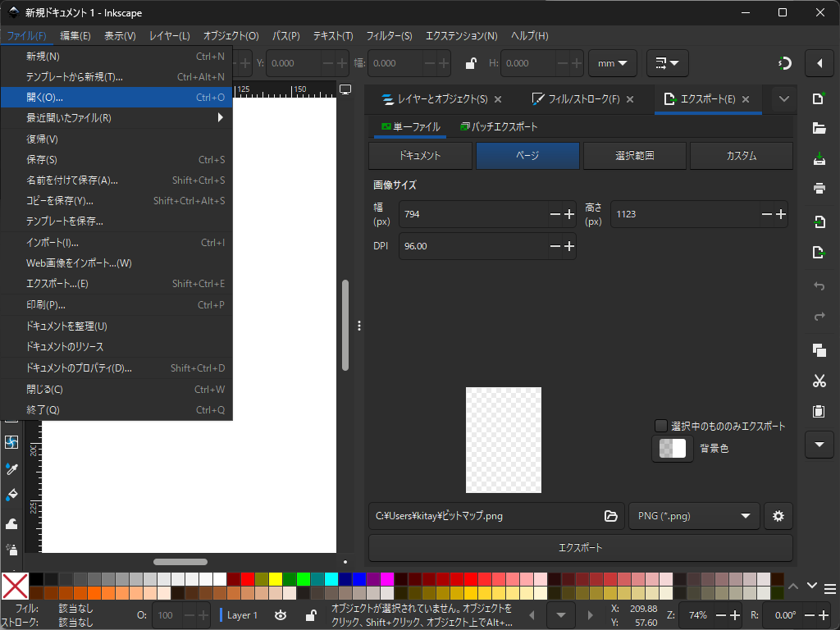Select the Dropper color picker tool
840x630 pixels.
tap(11, 468)
